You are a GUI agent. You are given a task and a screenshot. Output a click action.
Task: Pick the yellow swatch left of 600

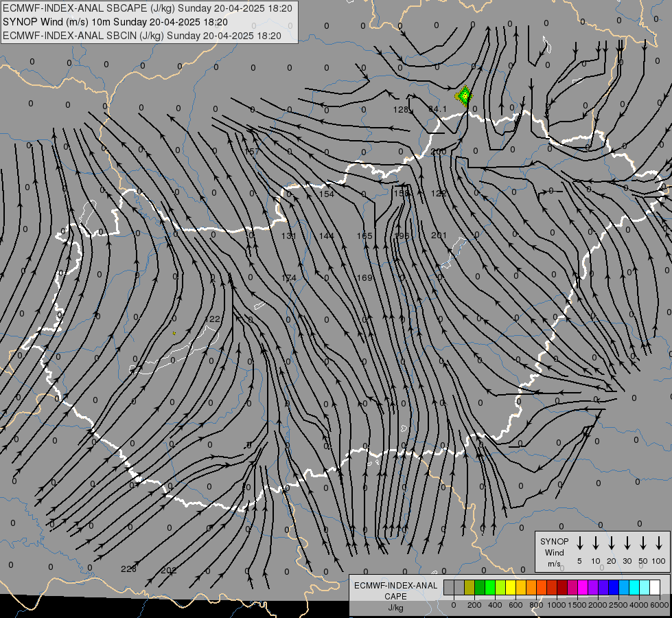pyautogui.click(x=511, y=588)
